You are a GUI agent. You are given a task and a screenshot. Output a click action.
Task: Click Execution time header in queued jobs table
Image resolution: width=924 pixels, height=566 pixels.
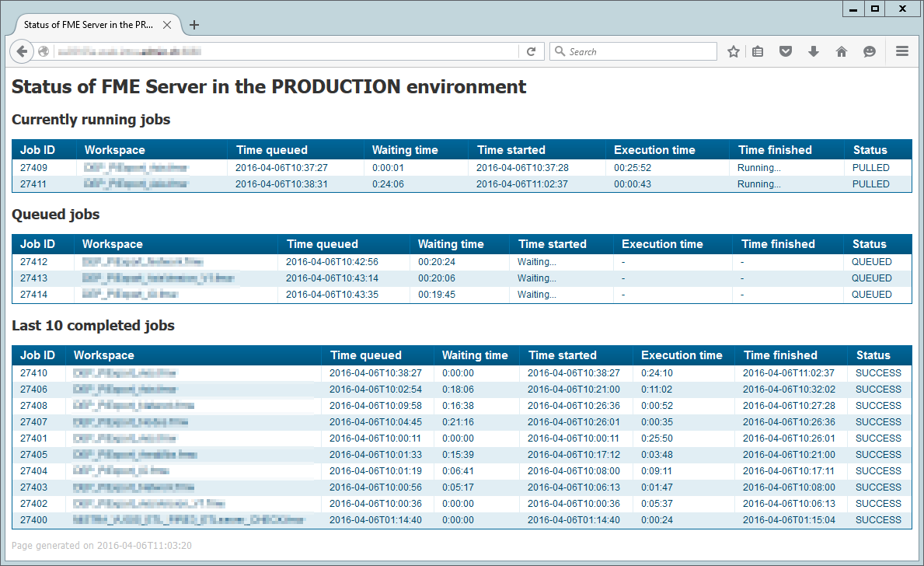pos(662,244)
